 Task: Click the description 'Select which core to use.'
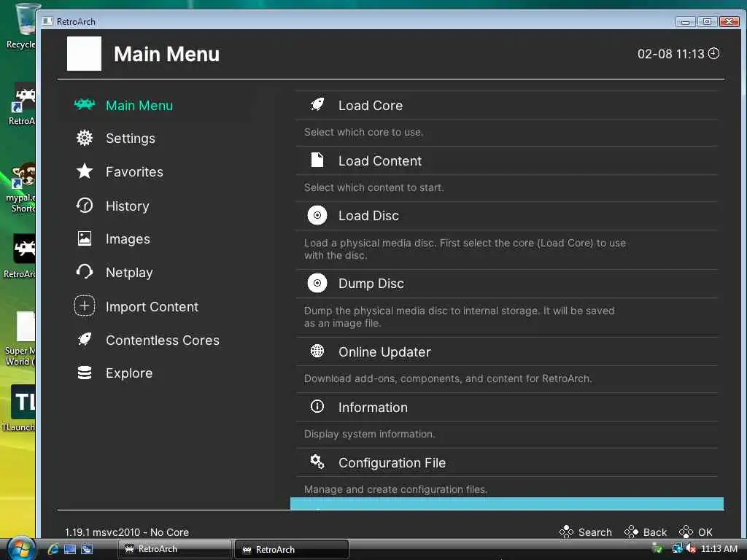[x=363, y=133]
